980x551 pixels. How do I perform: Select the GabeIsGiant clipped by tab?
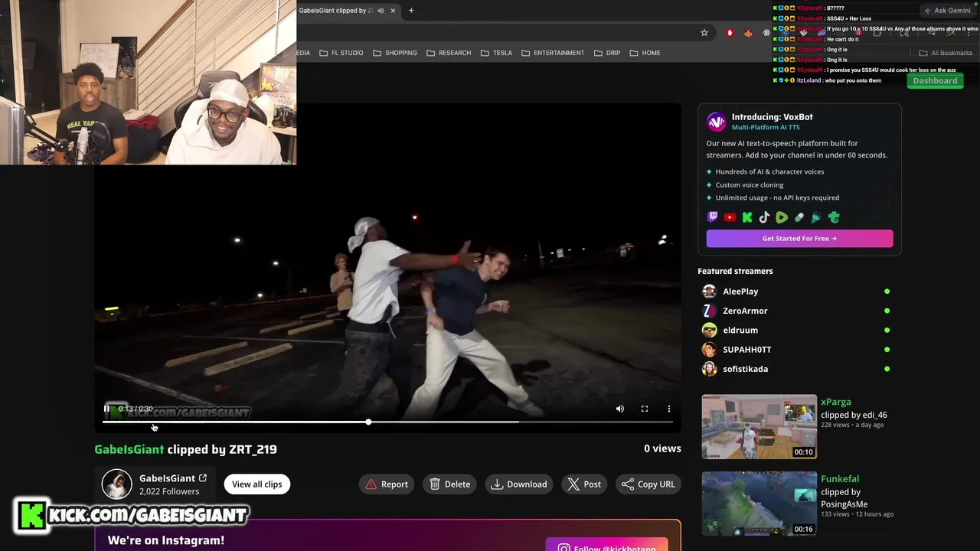coord(335,11)
